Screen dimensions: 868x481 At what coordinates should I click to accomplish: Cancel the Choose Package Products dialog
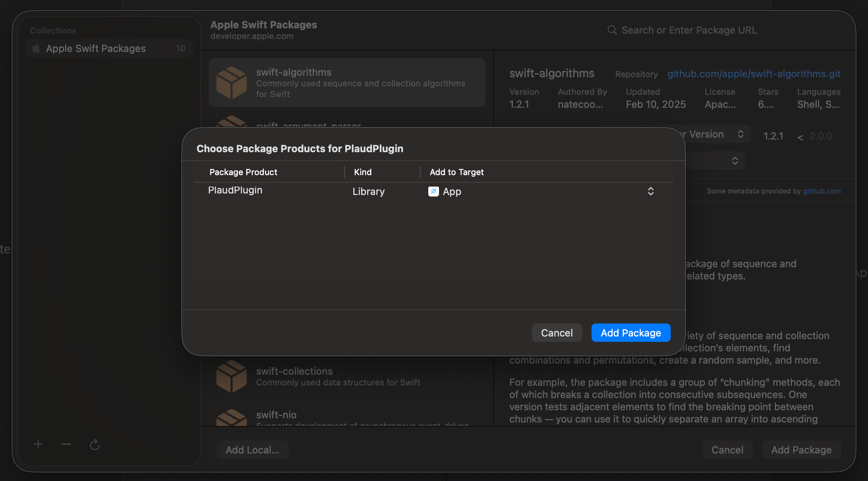tap(557, 333)
